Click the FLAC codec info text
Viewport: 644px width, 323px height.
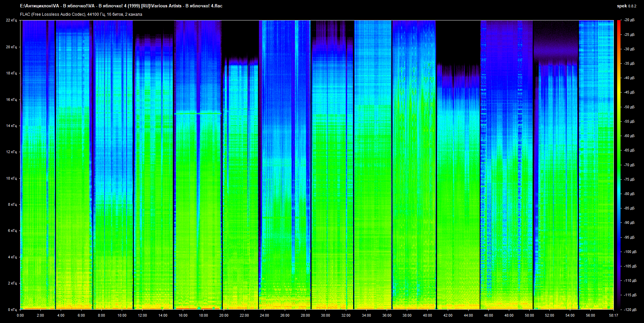coord(81,14)
